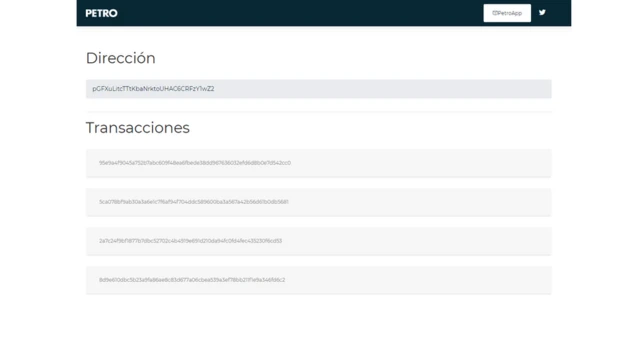The height and width of the screenshot is (360, 640).
Task: Select the Dirección heading text
Action: [x=120, y=58]
